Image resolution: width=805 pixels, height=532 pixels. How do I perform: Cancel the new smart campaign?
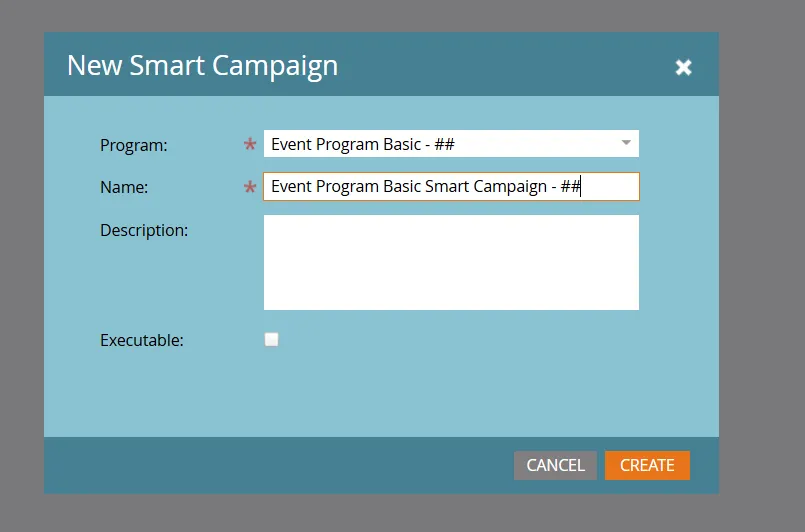(555, 465)
